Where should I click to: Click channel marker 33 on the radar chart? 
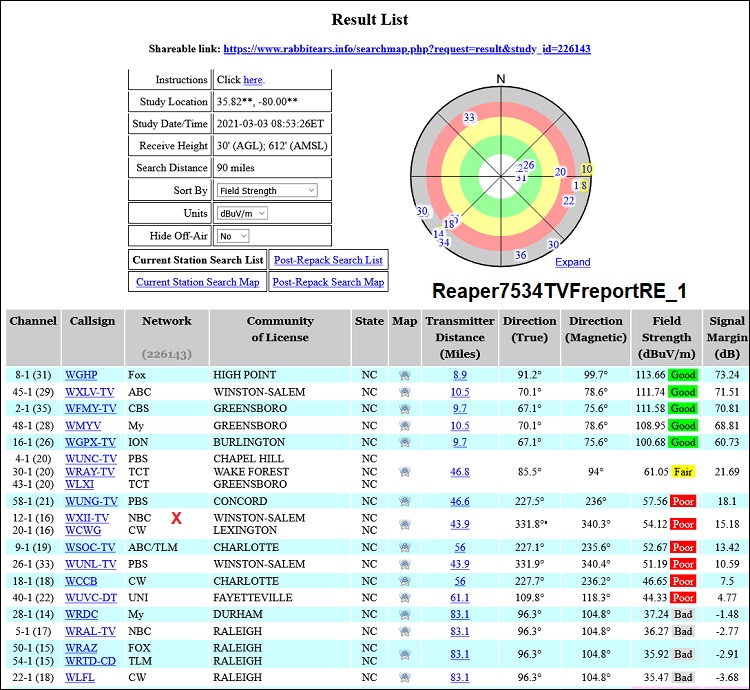[469, 118]
